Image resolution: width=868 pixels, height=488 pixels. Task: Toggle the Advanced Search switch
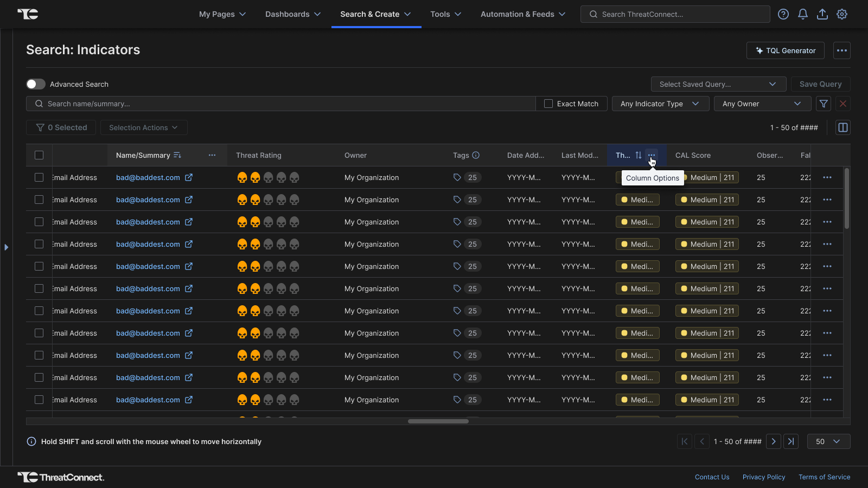click(36, 84)
